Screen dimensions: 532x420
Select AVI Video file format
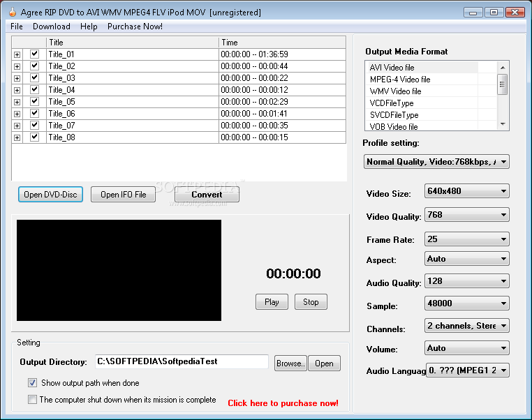coord(423,68)
